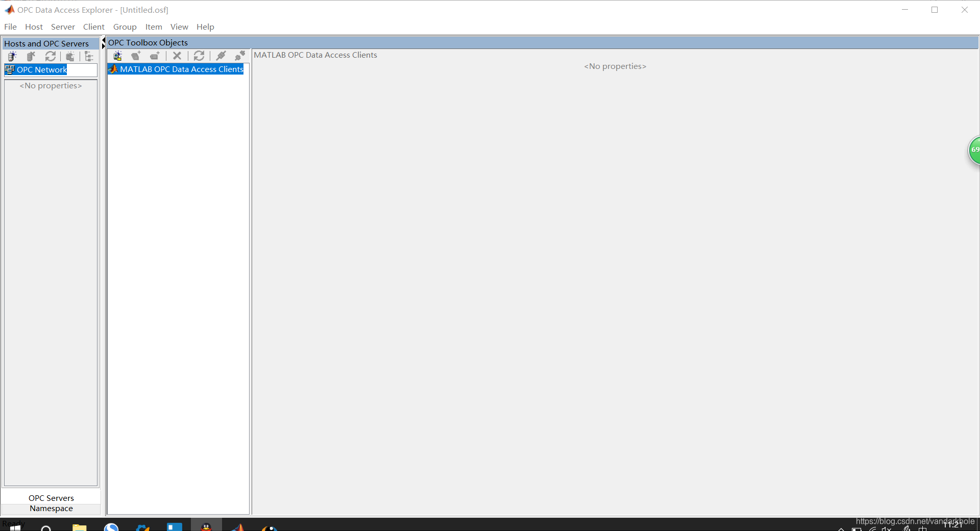
Task: Open the Client menu
Action: [94, 27]
